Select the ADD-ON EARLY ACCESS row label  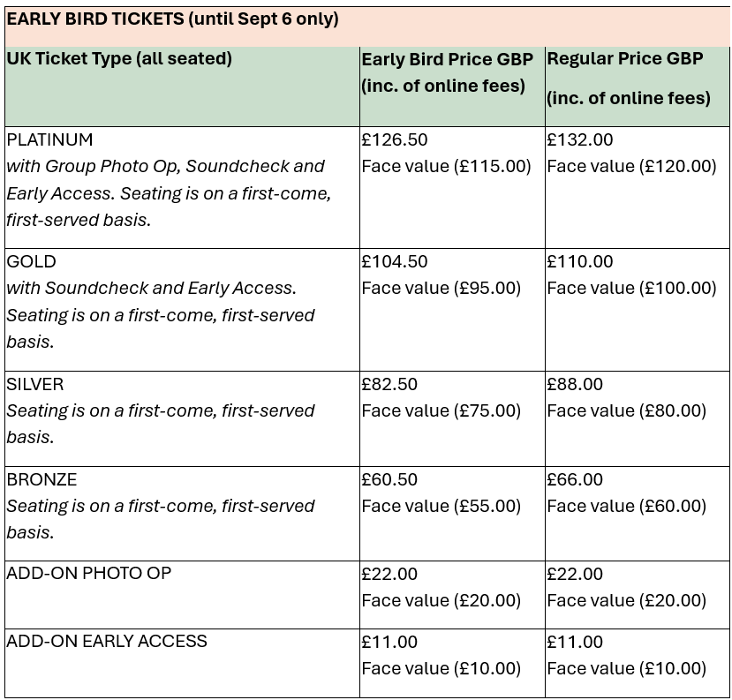coord(107,641)
